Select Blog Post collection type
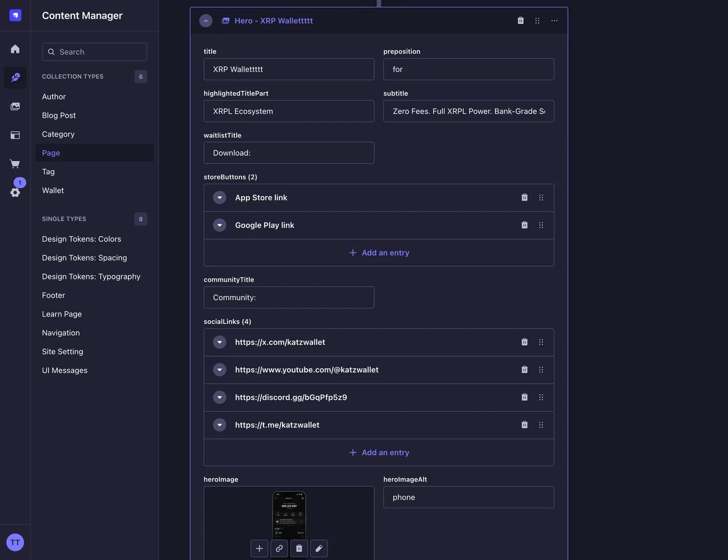728x560 pixels. click(x=59, y=116)
